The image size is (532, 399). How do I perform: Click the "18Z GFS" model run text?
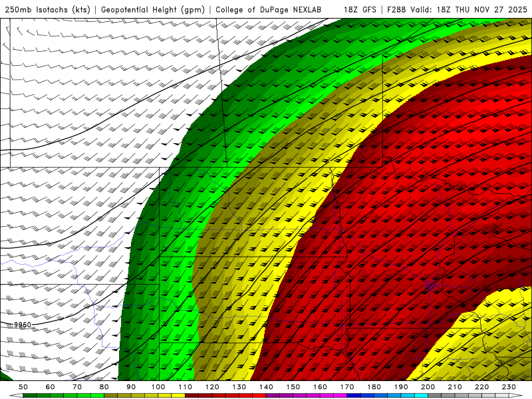tap(360, 9)
